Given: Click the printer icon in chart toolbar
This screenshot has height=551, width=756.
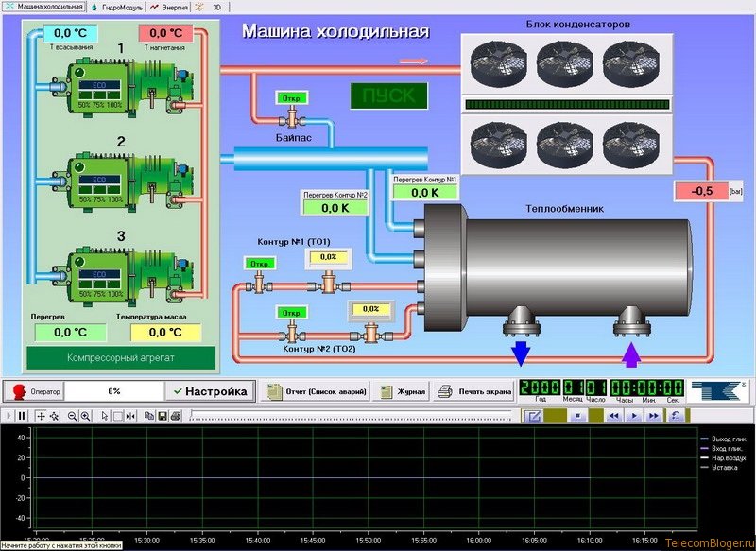Looking at the screenshot, I should 176,416.
